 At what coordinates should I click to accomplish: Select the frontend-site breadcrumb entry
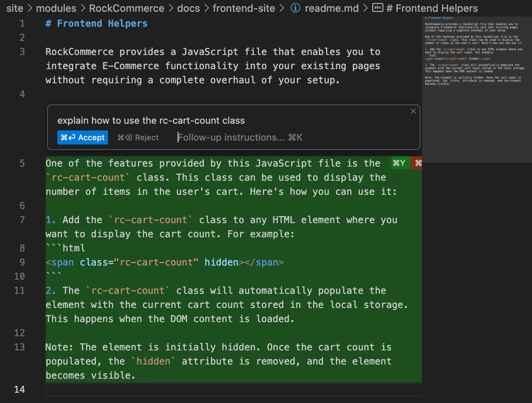click(244, 8)
